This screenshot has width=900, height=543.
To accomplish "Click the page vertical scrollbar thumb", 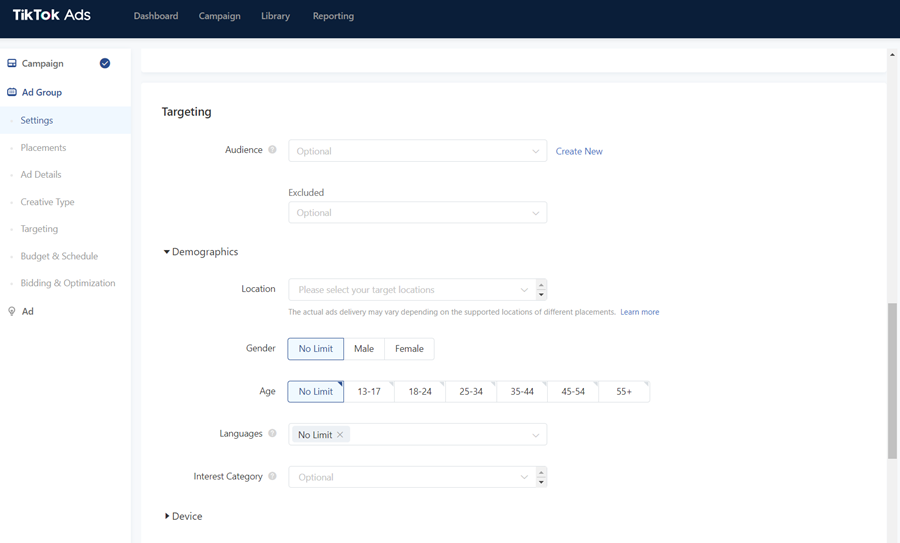I will point(892,381).
